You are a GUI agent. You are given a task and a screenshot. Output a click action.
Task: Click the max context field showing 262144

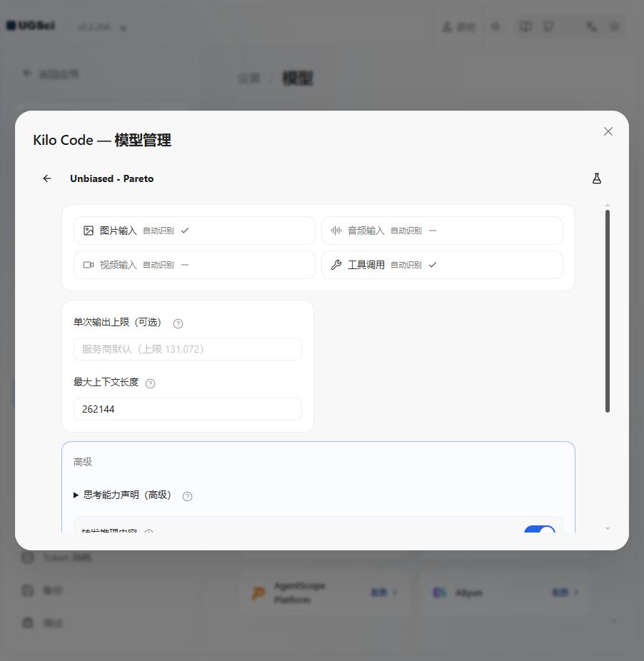coord(188,409)
